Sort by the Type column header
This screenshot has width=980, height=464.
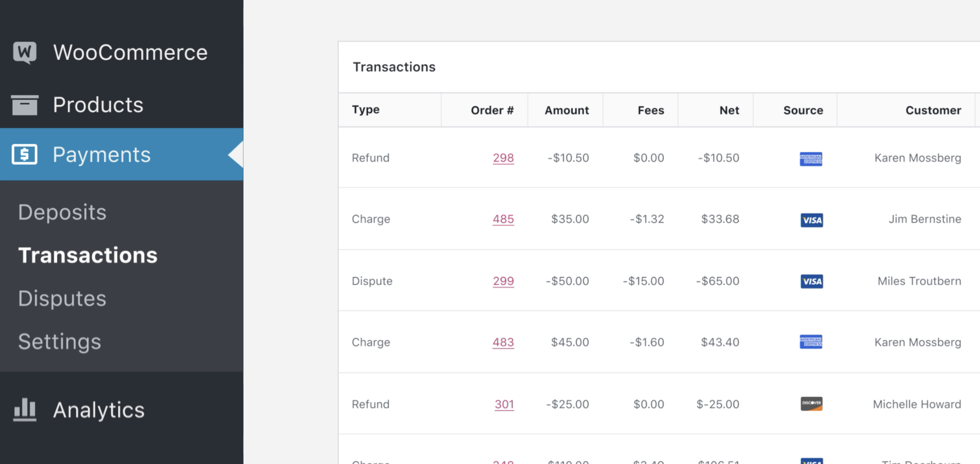click(x=366, y=110)
